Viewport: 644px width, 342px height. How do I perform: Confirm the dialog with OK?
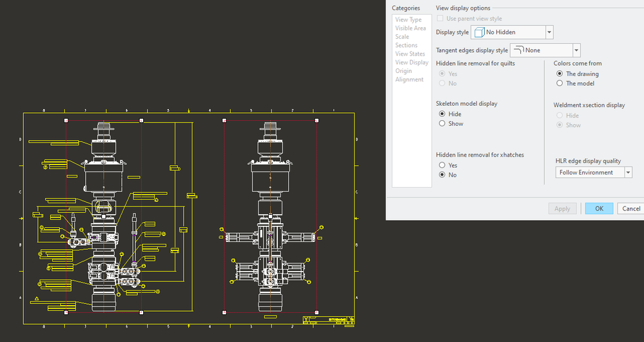[x=600, y=208]
